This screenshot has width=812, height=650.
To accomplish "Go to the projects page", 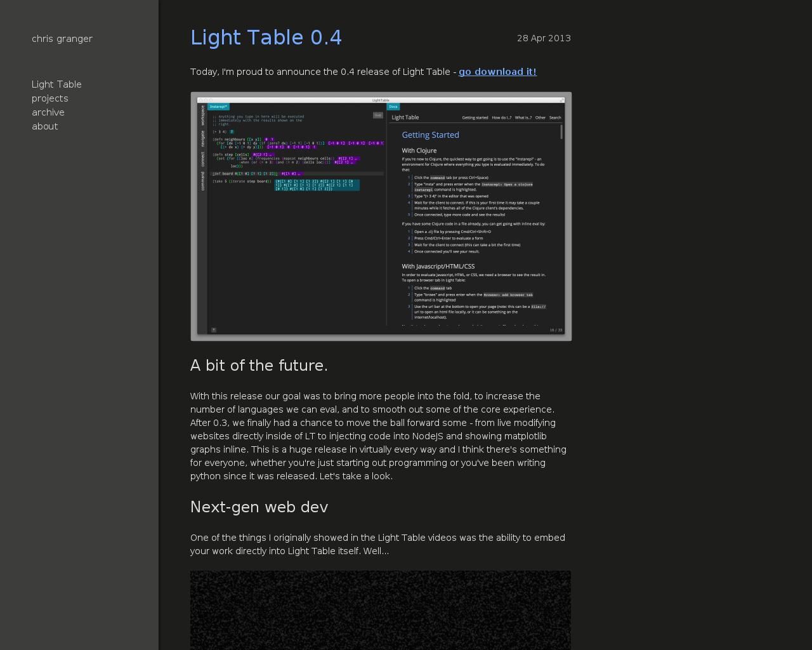I will (50, 98).
